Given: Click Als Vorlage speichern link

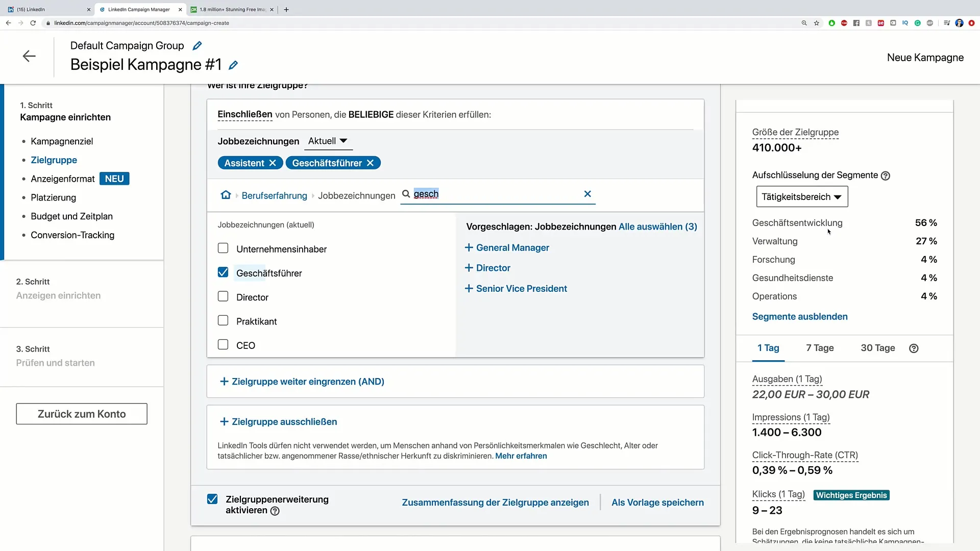Looking at the screenshot, I should point(657,503).
